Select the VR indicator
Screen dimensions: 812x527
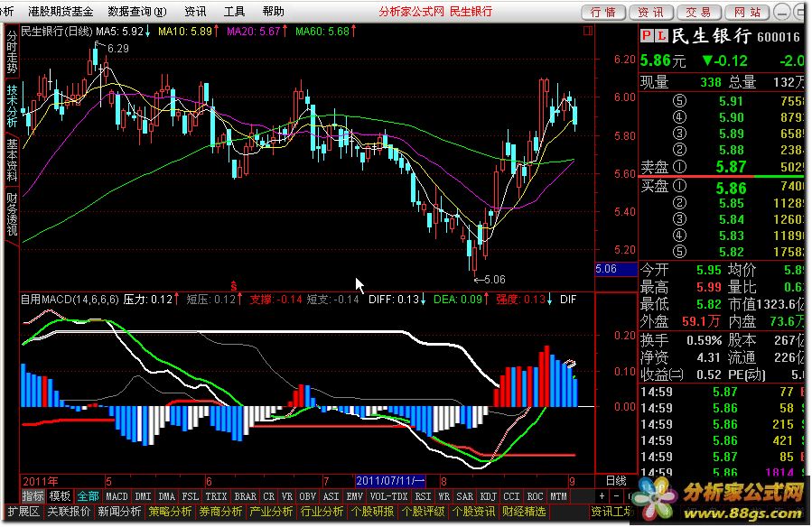287,496
